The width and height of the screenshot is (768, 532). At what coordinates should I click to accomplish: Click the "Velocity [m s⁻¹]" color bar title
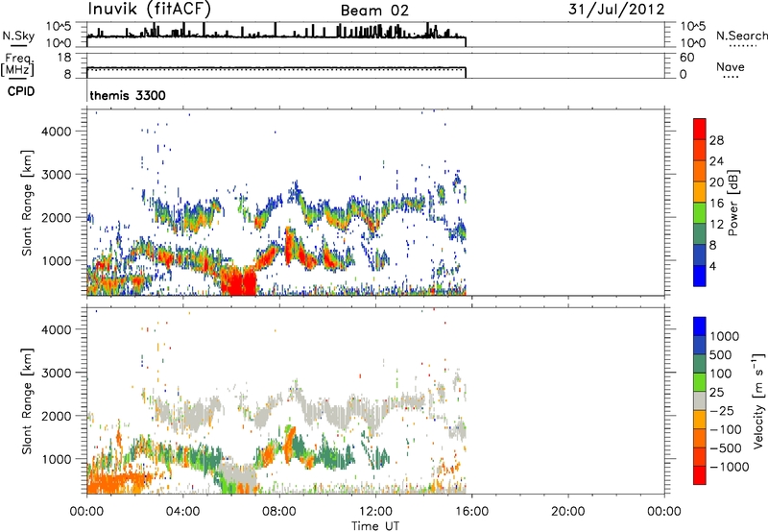[x=758, y=400]
